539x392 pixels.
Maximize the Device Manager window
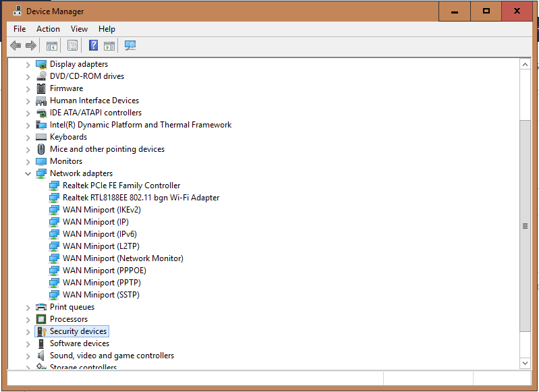(486, 11)
